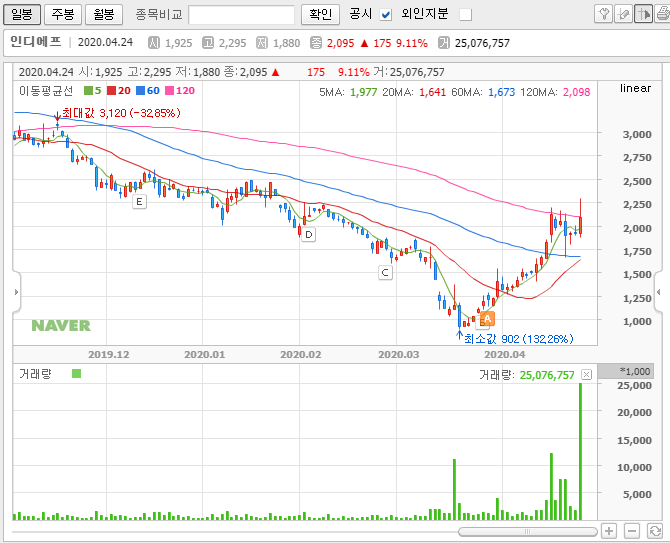The height and width of the screenshot is (543, 670).
Task: Close the volume indicator panel
Action: [x=586, y=375]
